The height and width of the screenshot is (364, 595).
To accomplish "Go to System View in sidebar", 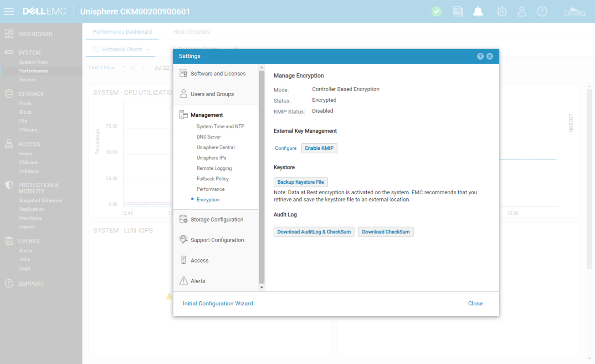I will (x=33, y=62).
